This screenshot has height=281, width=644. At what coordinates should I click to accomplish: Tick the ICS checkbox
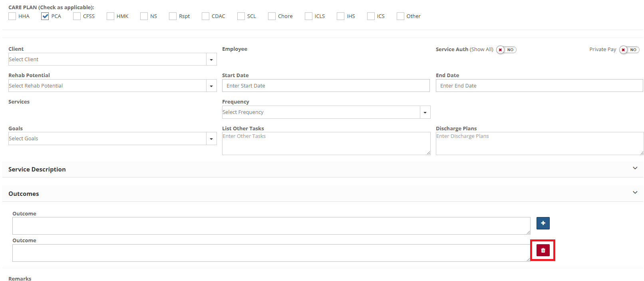(x=371, y=16)
